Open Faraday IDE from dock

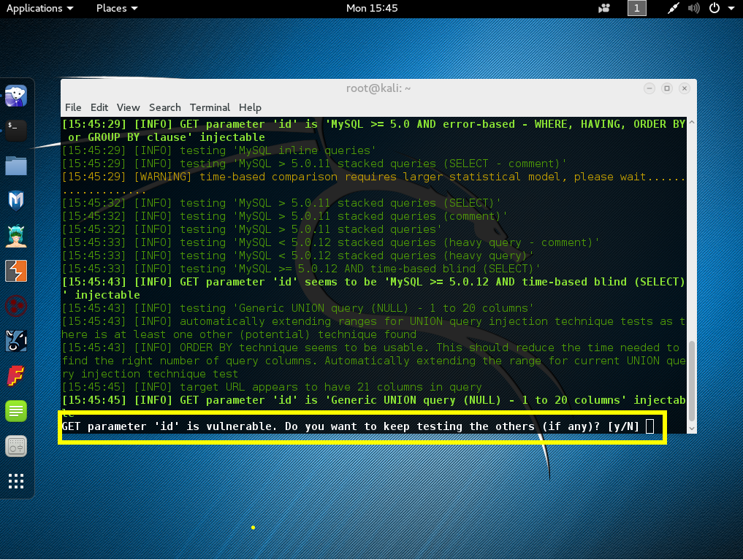(x=16, y=376)
